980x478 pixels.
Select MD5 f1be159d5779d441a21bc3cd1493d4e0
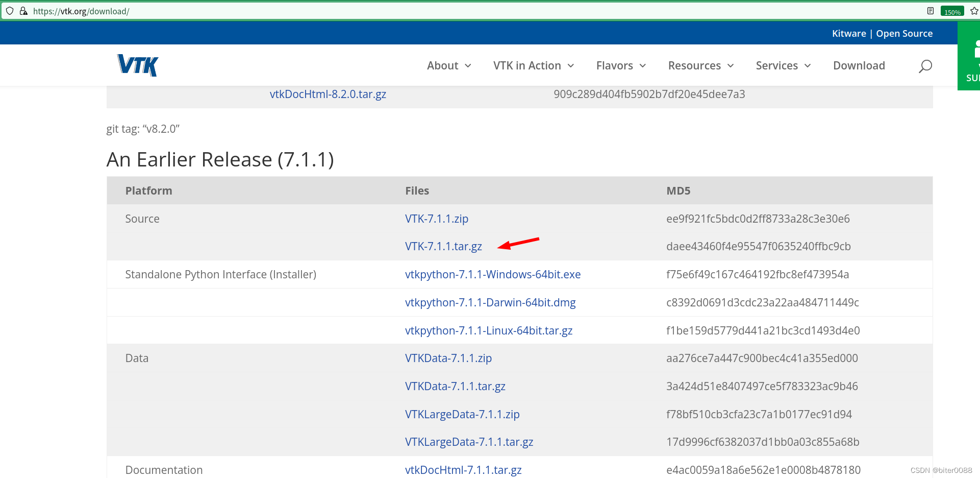pyautogui.click(x=763, y=330)
